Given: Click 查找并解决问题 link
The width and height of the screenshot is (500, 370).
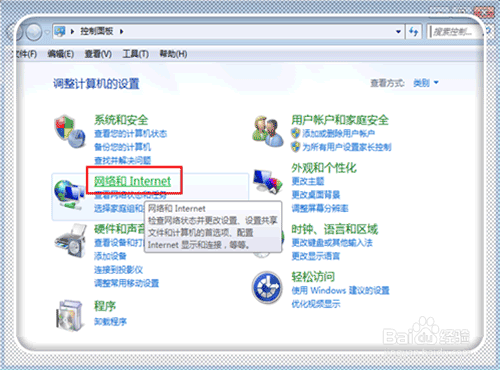Looking at the screenshot, I should 122,160.
